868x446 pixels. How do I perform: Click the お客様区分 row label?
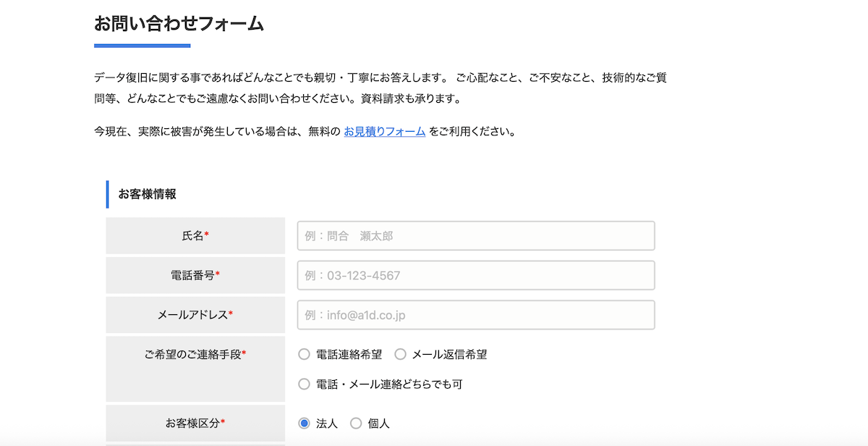pos(192,423)
